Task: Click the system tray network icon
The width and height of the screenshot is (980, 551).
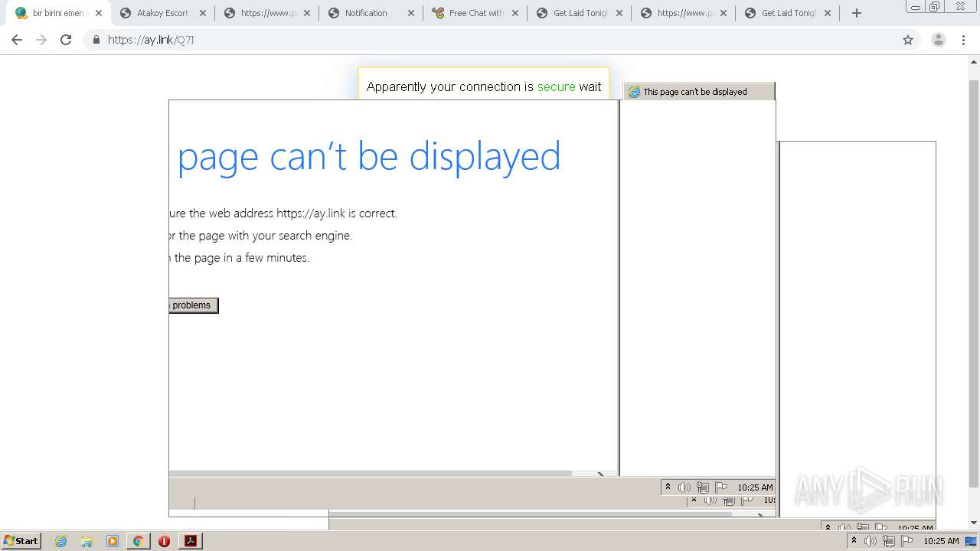Action: click(889, 541)
